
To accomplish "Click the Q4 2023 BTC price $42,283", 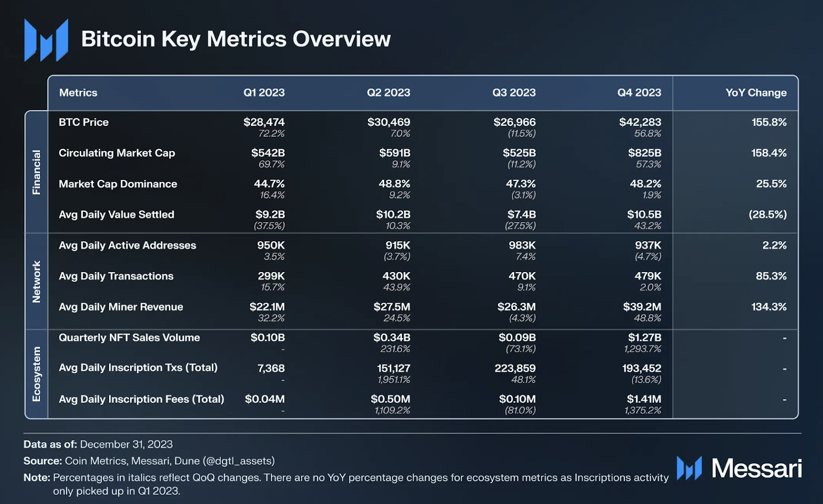I will point(640,122).
